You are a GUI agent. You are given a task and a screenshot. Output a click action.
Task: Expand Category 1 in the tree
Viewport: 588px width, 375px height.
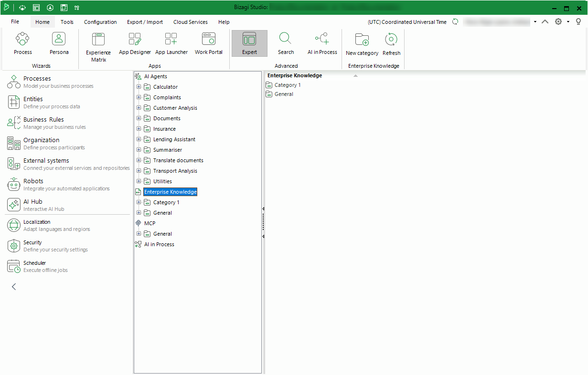(x=139, y=202)
